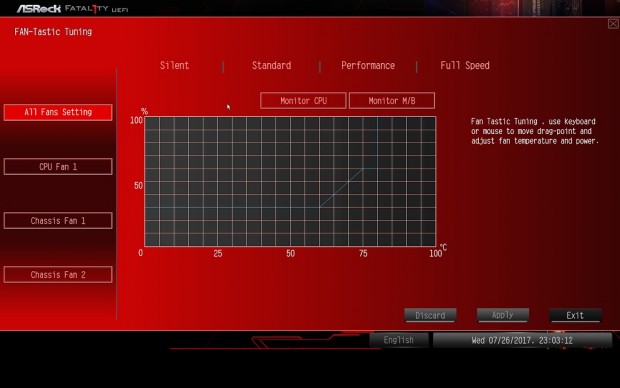Screen dimensions: 620x388
Task: Click the Monitor M/B button
Action: (x=392, y=101)
